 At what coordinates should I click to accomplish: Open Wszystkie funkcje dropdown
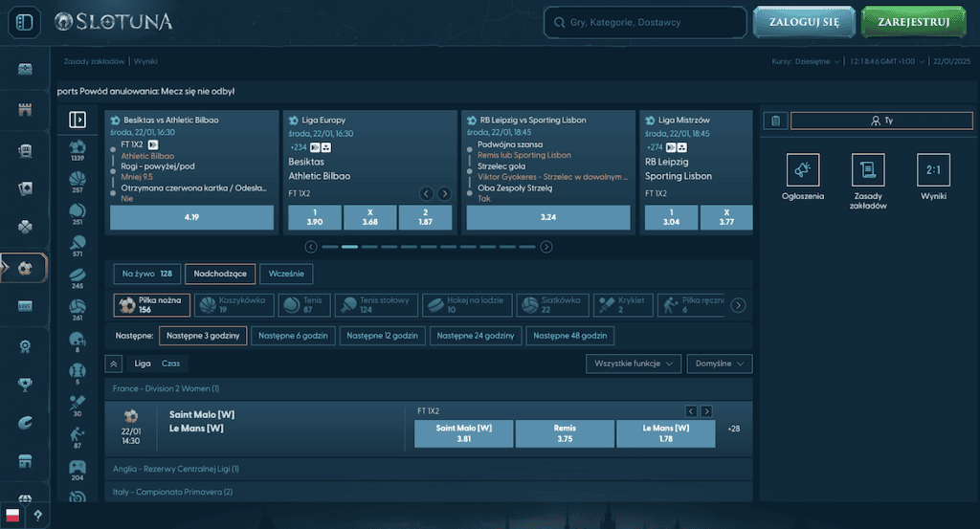634,364
